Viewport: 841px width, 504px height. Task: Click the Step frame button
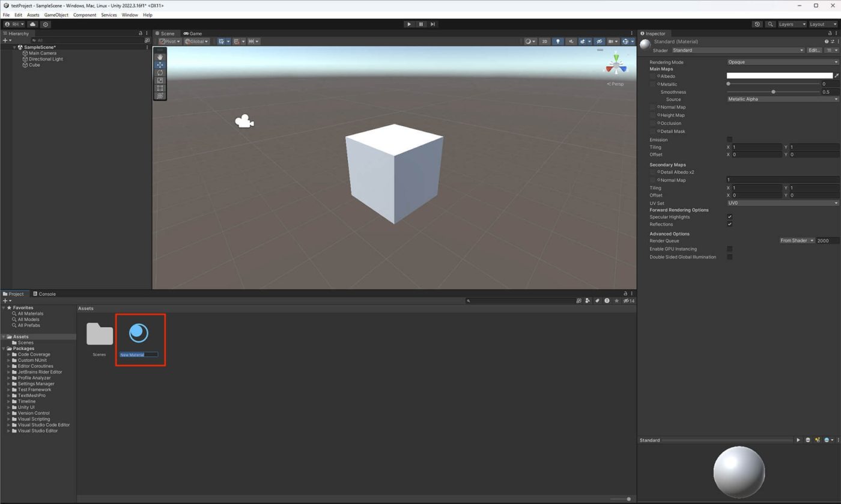click(x=433, y=24)
